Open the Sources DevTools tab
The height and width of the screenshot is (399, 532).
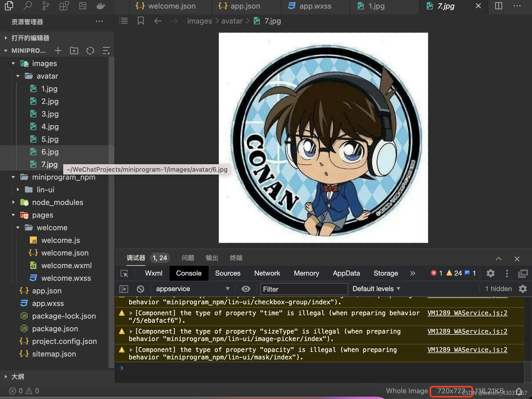click(x=228, y=273)
